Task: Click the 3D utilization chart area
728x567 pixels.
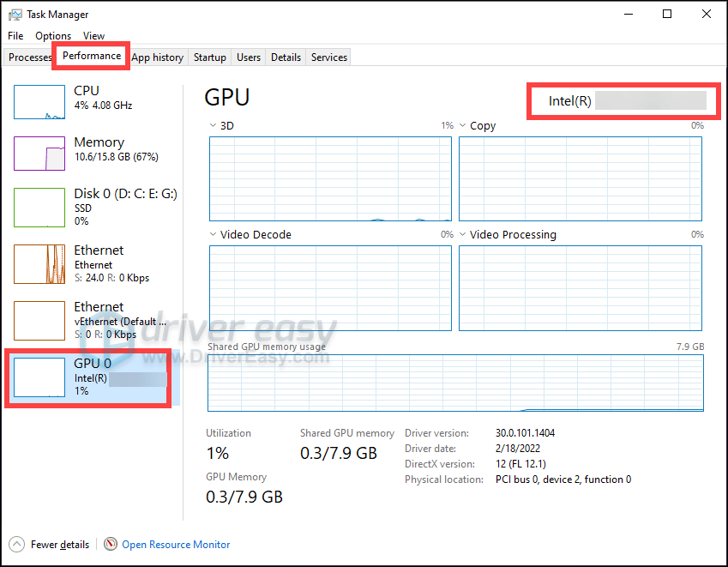Action: (330, 178)
